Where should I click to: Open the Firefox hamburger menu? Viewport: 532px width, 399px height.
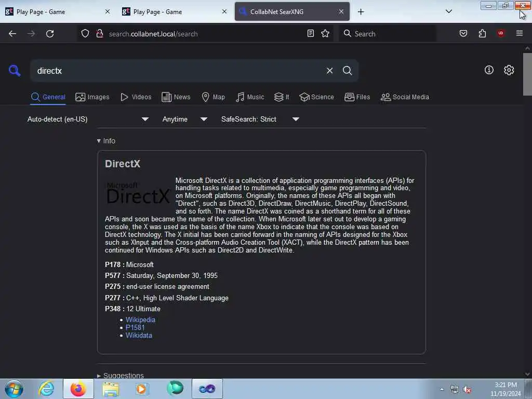point(519,33)
